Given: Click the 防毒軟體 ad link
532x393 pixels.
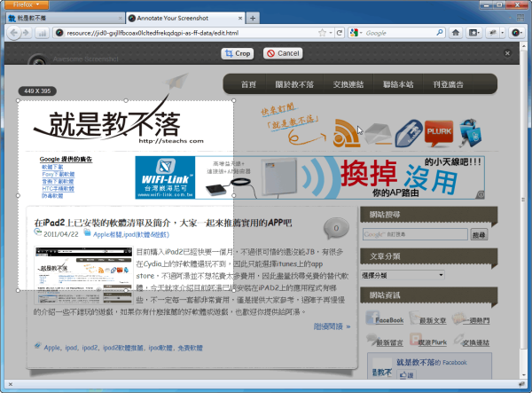Looking at the screenshot, I should [x=52, y=196].
